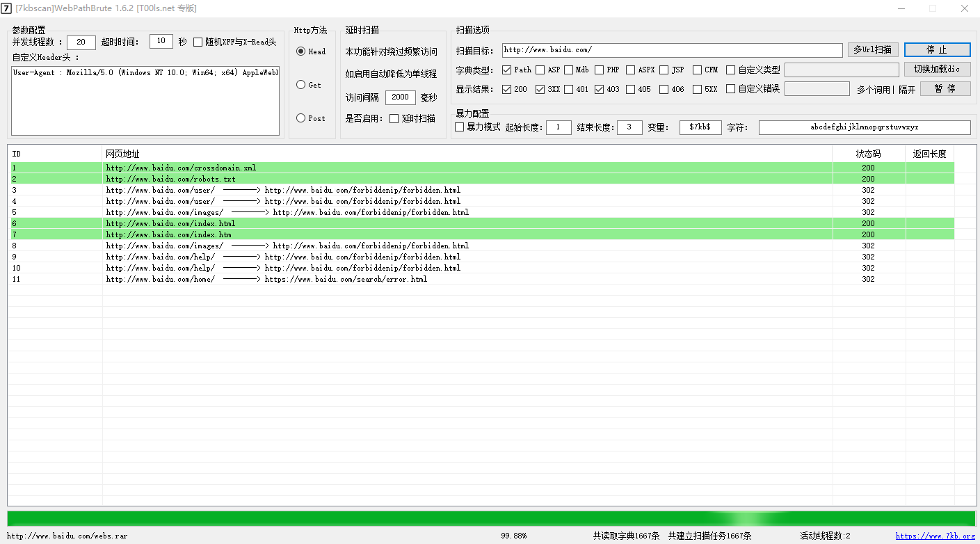Click the pause scan button

pos(945,89)
